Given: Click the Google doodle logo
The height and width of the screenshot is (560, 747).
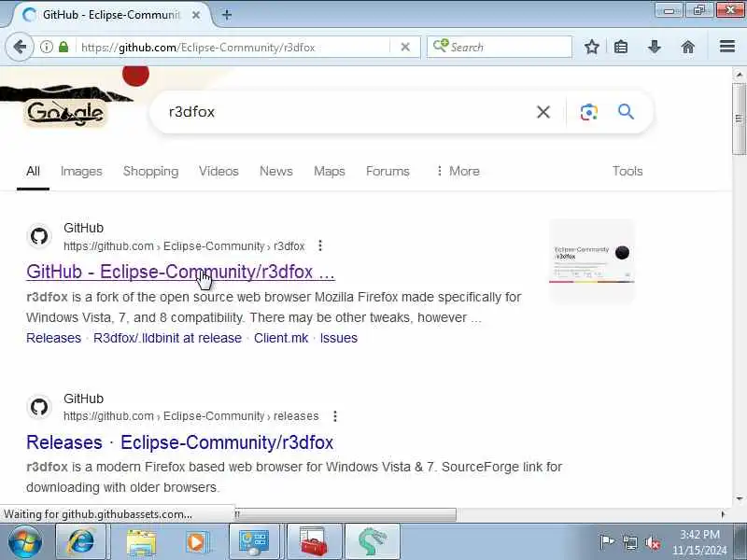Looking at the screenshot, I should [65, 113].
